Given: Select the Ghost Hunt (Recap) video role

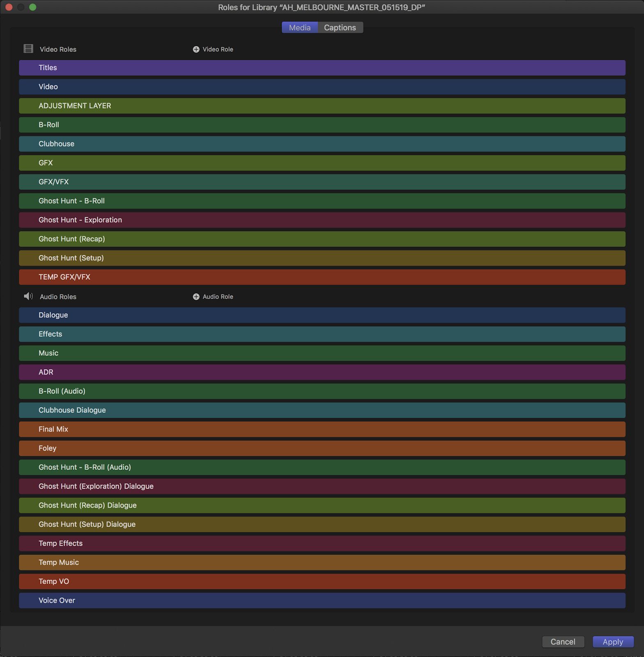Looking at the screenshot, I should coord(322,239).
